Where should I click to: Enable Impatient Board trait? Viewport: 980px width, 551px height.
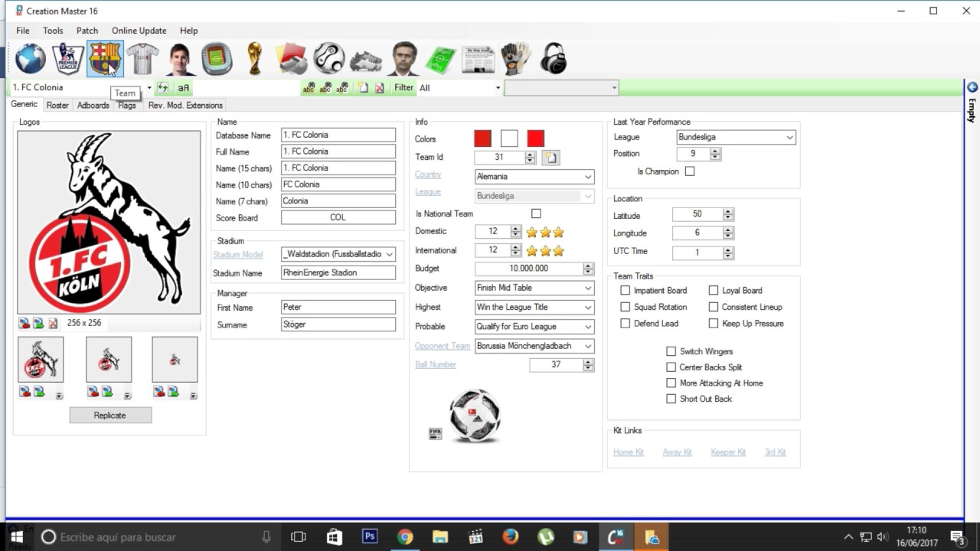click(x=626, y=290)
